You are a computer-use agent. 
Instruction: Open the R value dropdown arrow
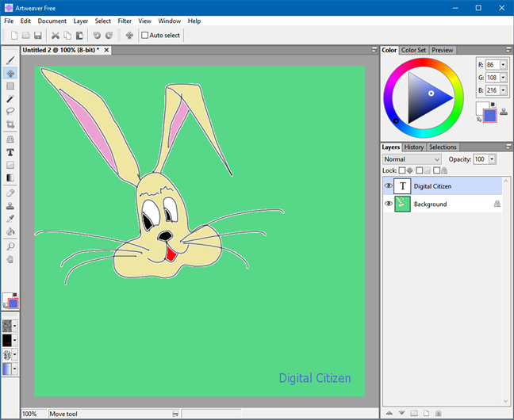[503, 64]
